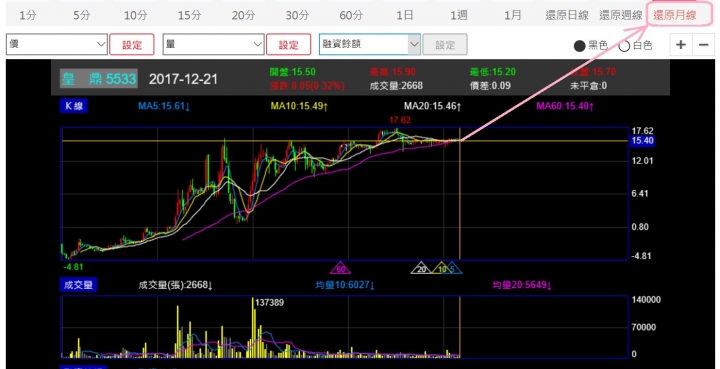Click the 成交量 indicator label

click(78, 285)
